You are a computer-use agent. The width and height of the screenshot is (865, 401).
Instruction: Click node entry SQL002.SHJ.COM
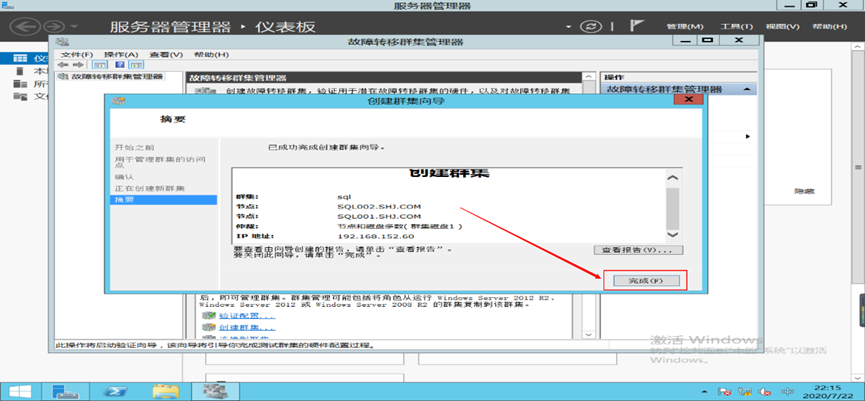(x=379, y=206)
